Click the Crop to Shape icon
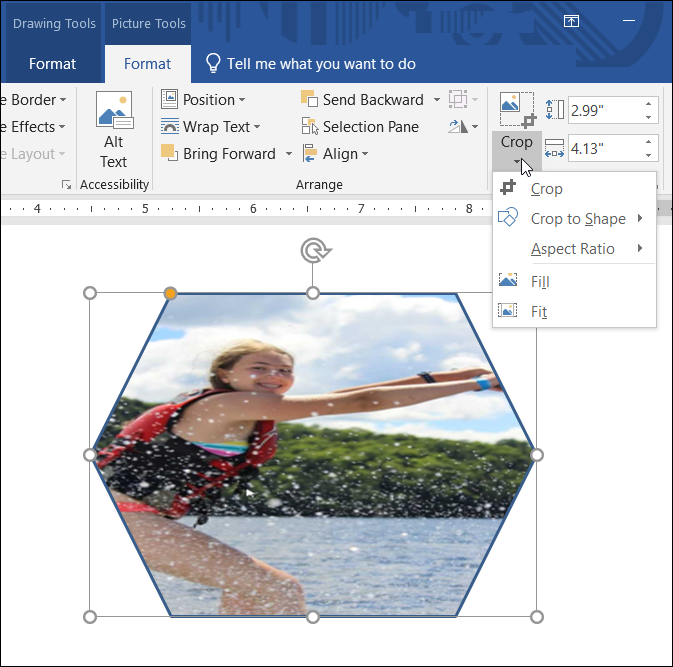The width and height of the screenshot is (673, 667). click(x=508, y=217)
